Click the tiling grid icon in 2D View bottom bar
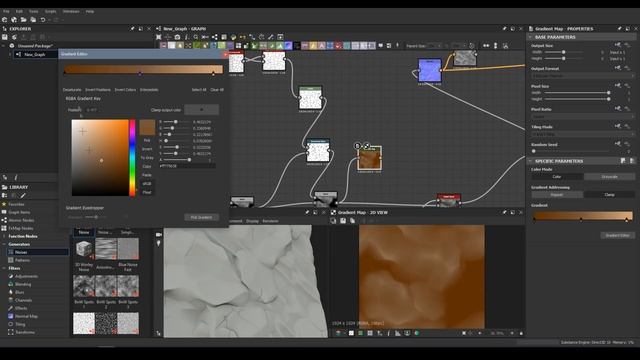Viewport: 640px width, 360px height. coord(370,333)
